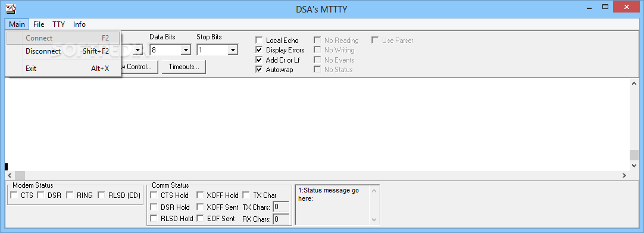This screenshot has width=644, height=233.
Task: Click the MTTTY app icon in title bar
Action: 11,8
